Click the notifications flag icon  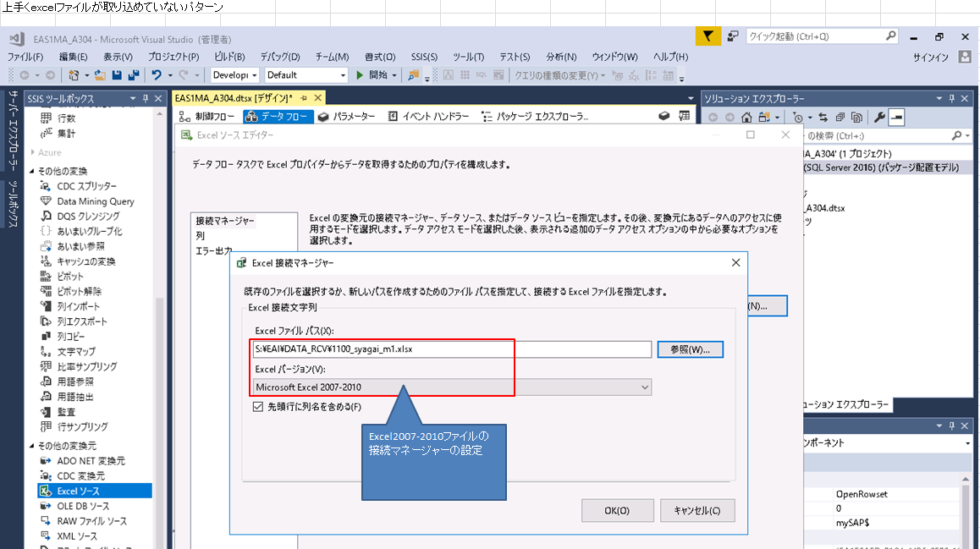click(x=707, y=37)
